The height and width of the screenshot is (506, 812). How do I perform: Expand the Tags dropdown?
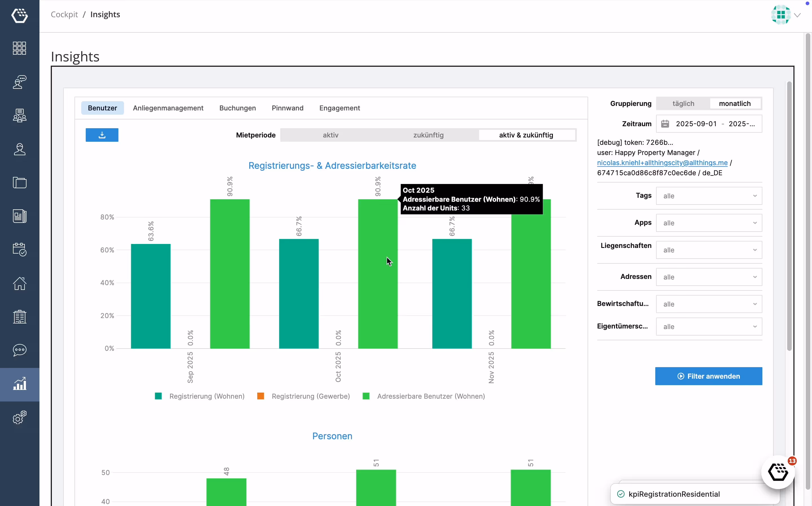[709, 196]
